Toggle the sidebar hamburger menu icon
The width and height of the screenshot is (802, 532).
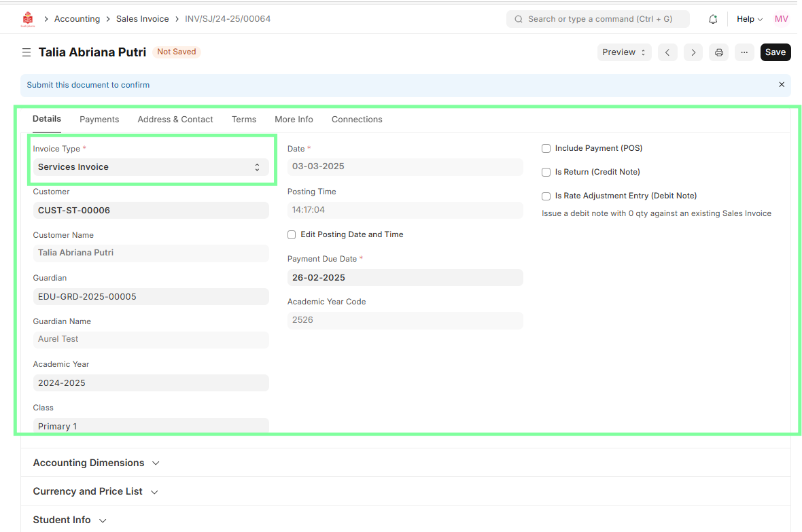[27, 52]
